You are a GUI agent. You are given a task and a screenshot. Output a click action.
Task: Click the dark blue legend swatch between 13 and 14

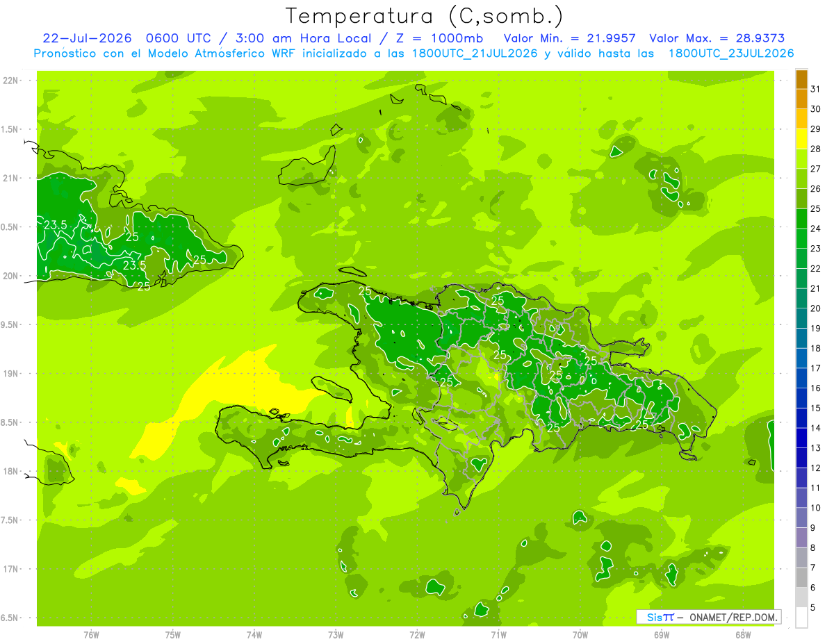[x=801, y=438]
